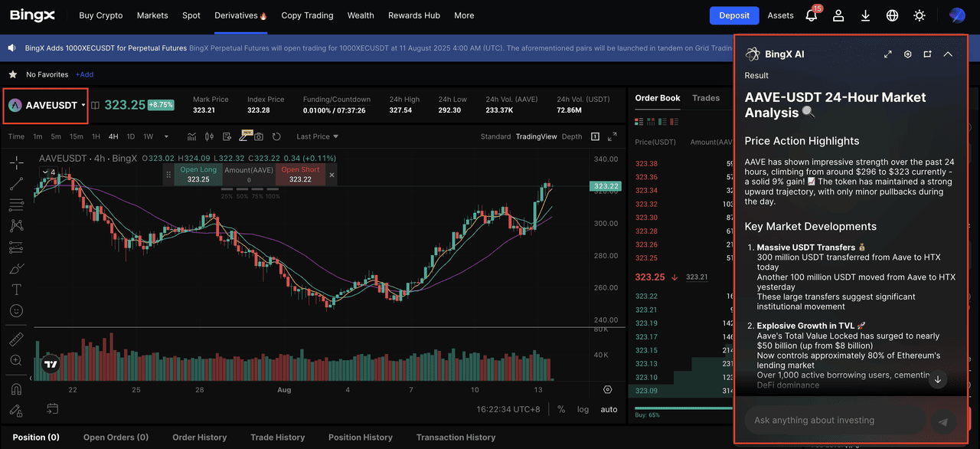Screen dimensions: 980x449
Task: Switch chart to Standard view
Action: 495,136
